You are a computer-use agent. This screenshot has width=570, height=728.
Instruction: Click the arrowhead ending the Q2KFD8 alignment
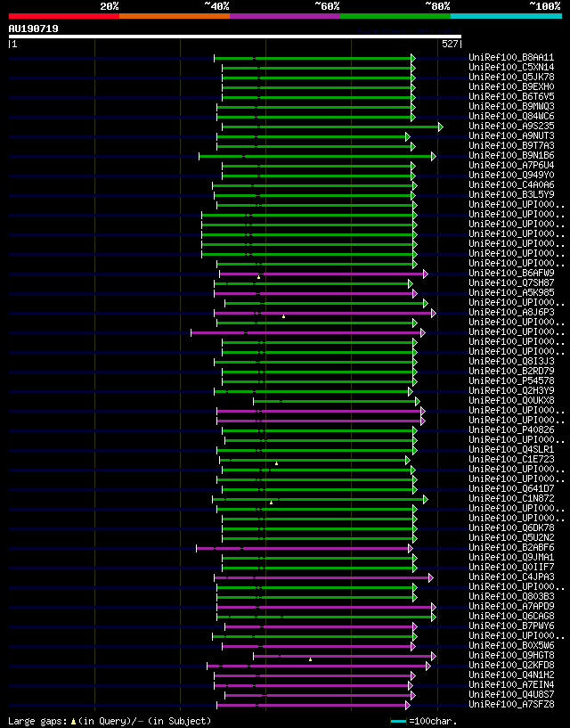(428, 666)
